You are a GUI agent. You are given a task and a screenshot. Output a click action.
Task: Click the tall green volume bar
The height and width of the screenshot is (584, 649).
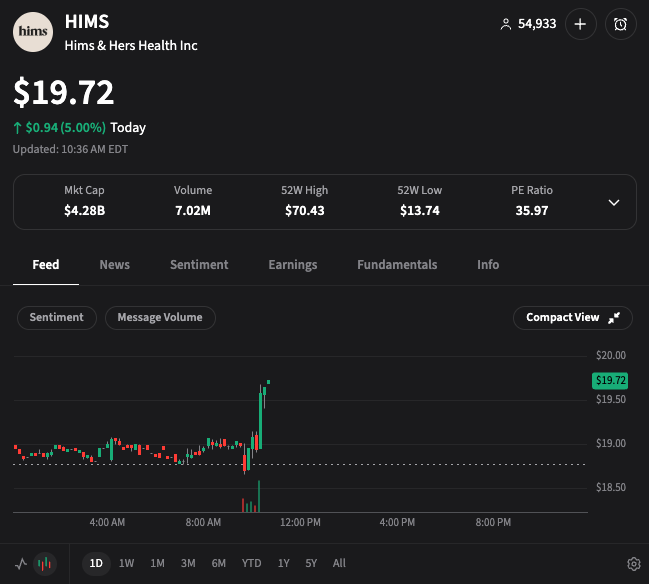click(259, 496)
